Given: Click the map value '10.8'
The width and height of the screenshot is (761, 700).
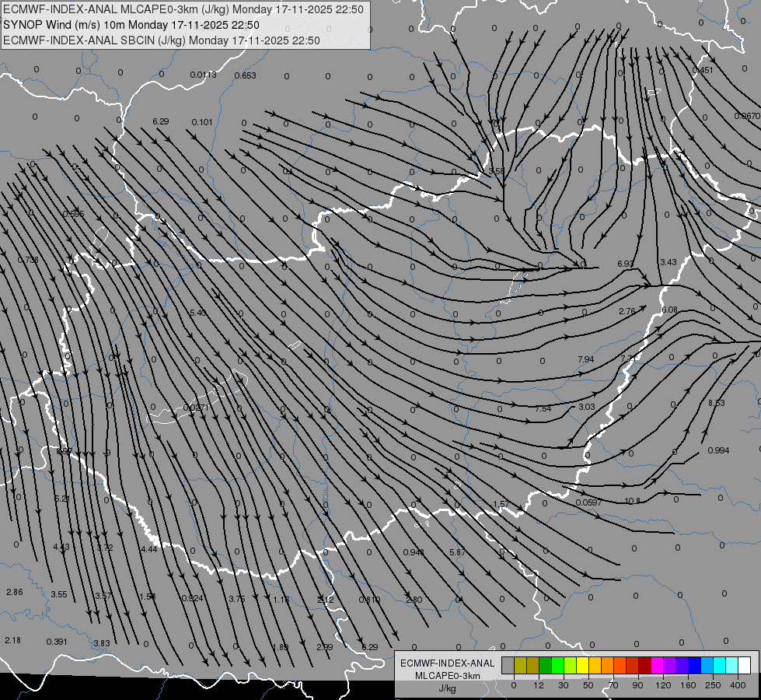Looking at the screenshot, I should coord(633,501).
